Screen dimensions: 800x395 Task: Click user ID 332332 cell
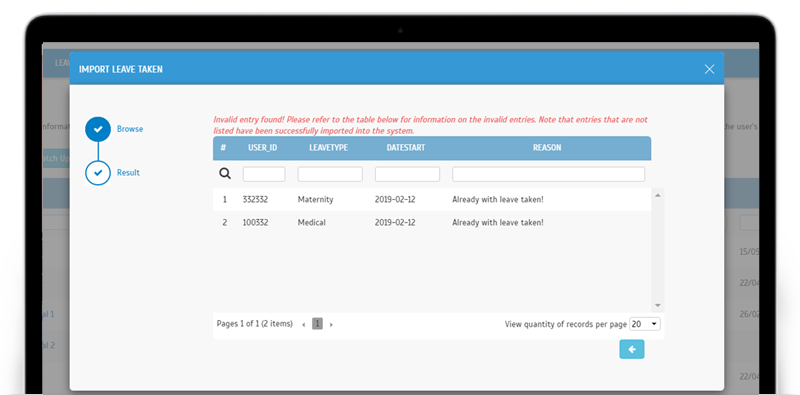tap(255, 200)
